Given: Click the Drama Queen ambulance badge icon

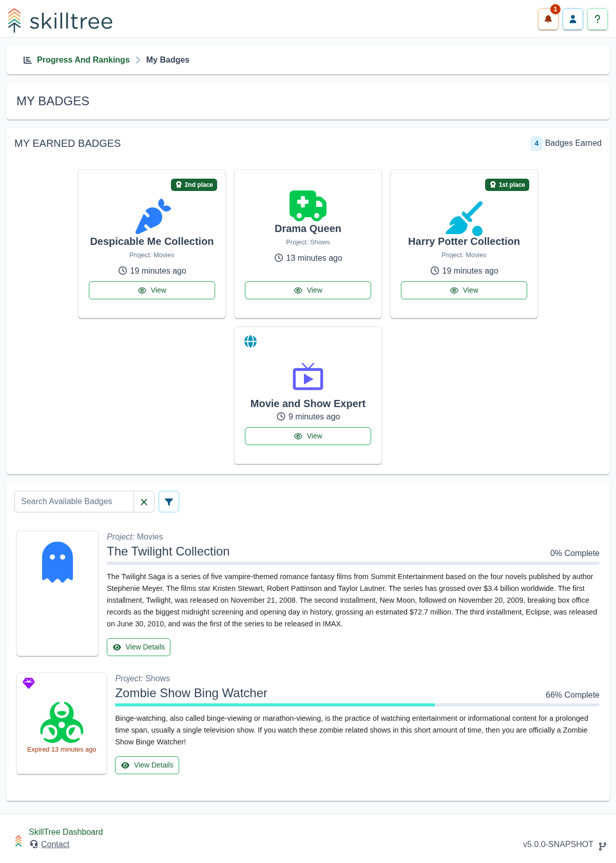Looking at the screenshot, I should point(308,205).
